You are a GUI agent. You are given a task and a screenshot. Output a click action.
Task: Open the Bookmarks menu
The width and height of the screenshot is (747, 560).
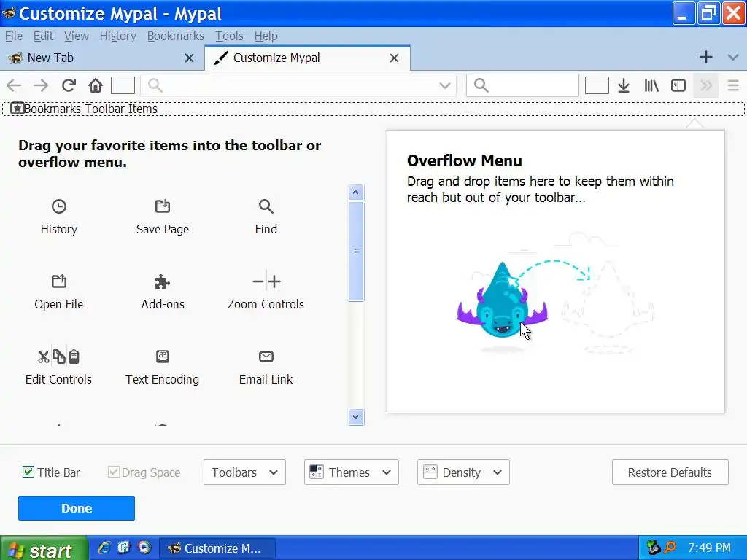[175, 36]
